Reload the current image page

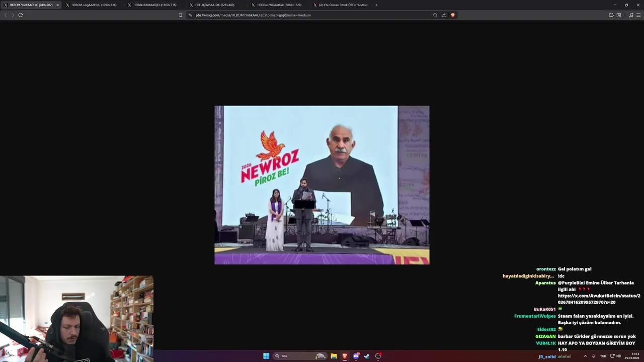point(21,15)
